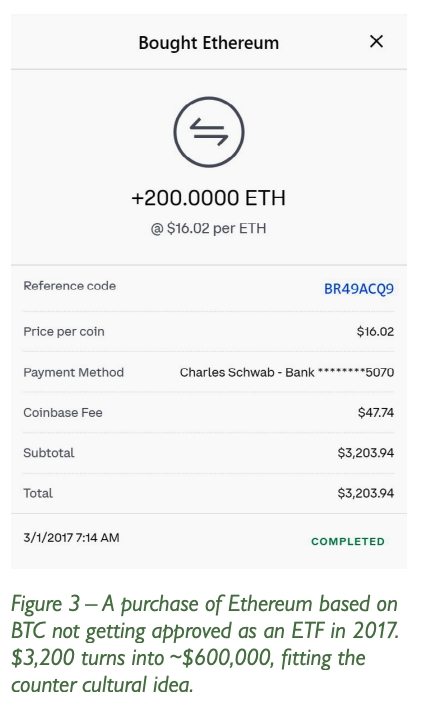Select the Subtotal $3,203.94 value
Screen dimensions: 421x715
[366, 453]
